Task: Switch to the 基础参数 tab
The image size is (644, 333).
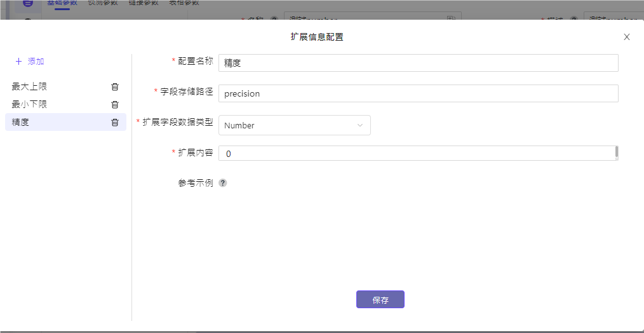Action: [62, 3]
